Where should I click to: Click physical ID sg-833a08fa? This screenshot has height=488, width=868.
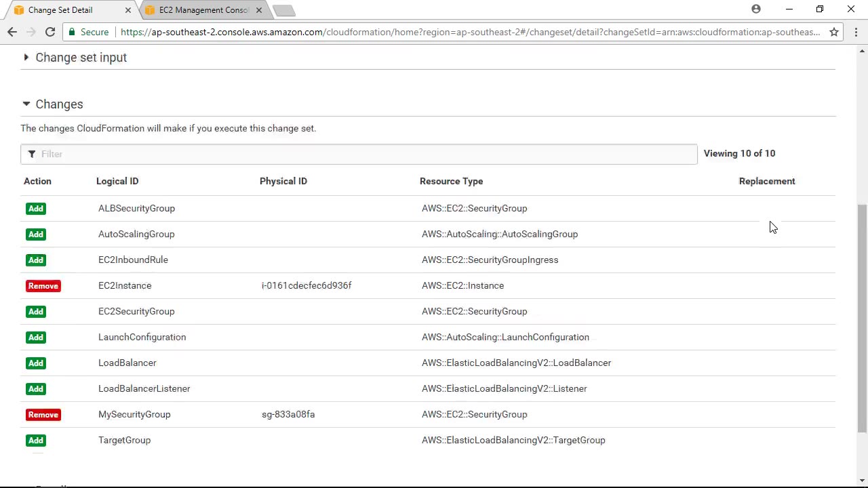(x=288, y=414)
